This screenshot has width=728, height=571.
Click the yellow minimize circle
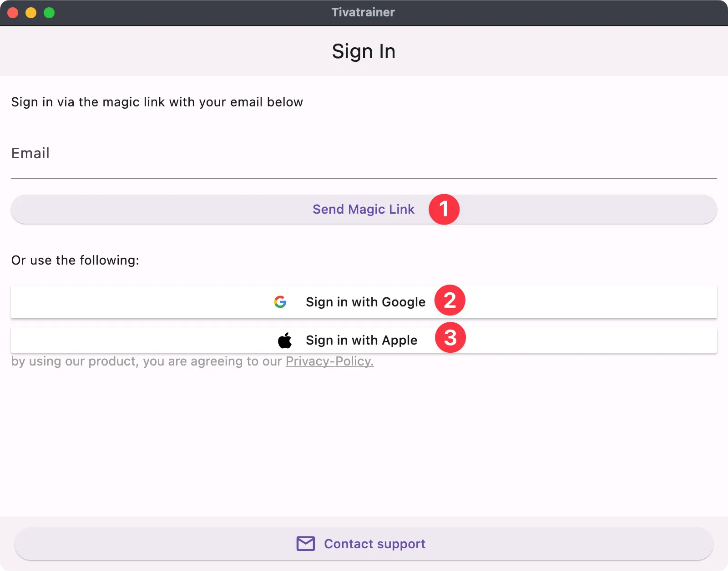[30, 13]
